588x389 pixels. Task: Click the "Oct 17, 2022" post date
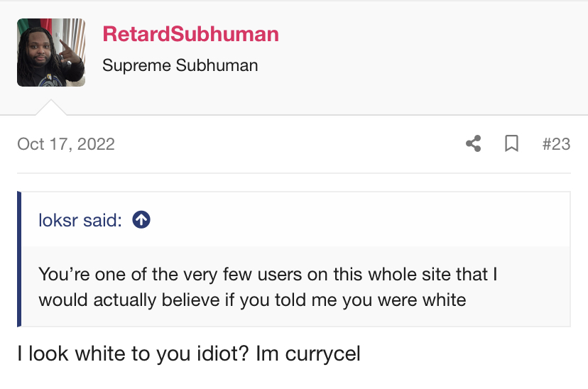[x=66, y=144]
